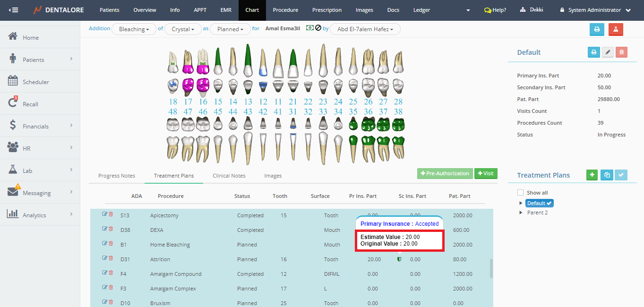Click the red lab flask button

coord(616,29)
